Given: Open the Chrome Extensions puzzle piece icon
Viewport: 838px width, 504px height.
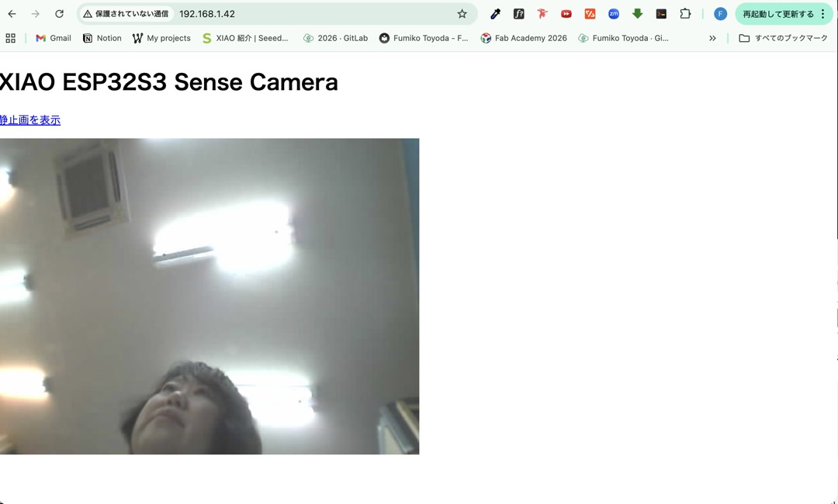Looking at the screenshot, I should click(x=685, y=13).
